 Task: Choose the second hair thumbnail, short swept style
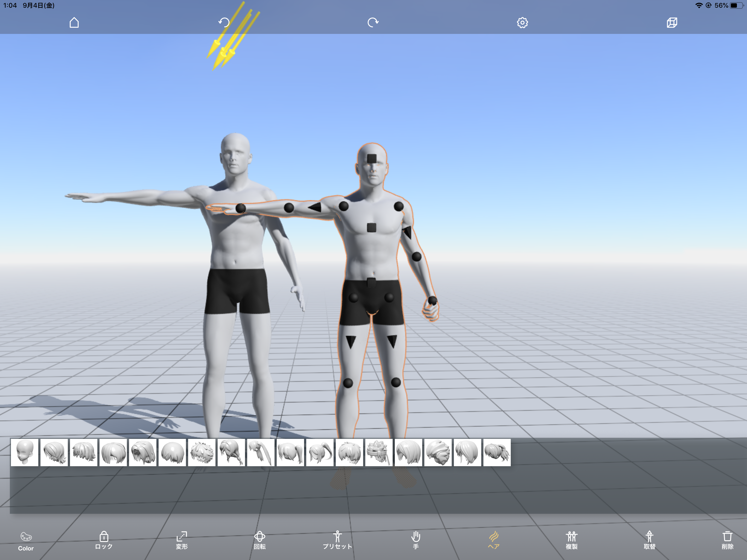click(54, 453)
